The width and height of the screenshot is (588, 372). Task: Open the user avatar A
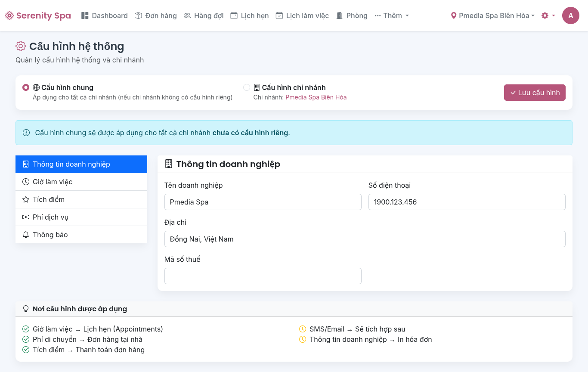point(570,15)
